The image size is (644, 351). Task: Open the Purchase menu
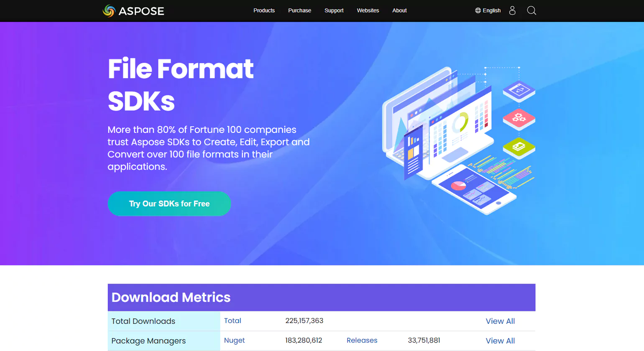[x=299, y=10]
